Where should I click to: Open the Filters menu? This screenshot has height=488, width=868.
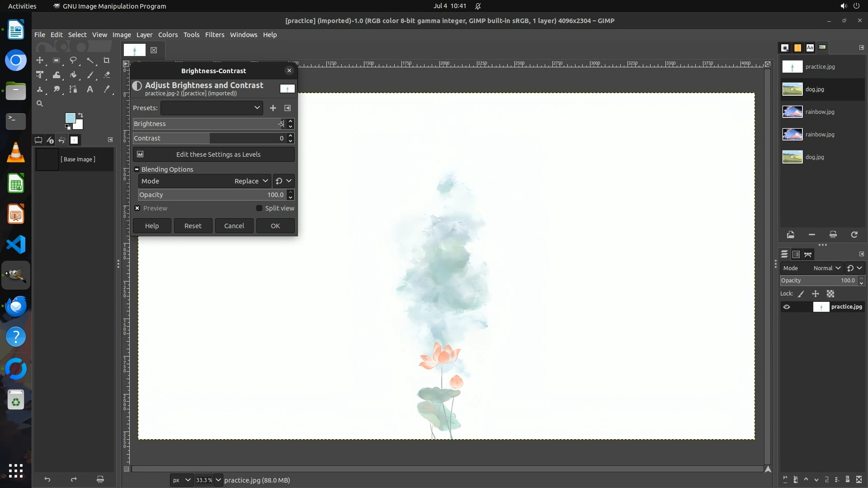coord(214,35)
